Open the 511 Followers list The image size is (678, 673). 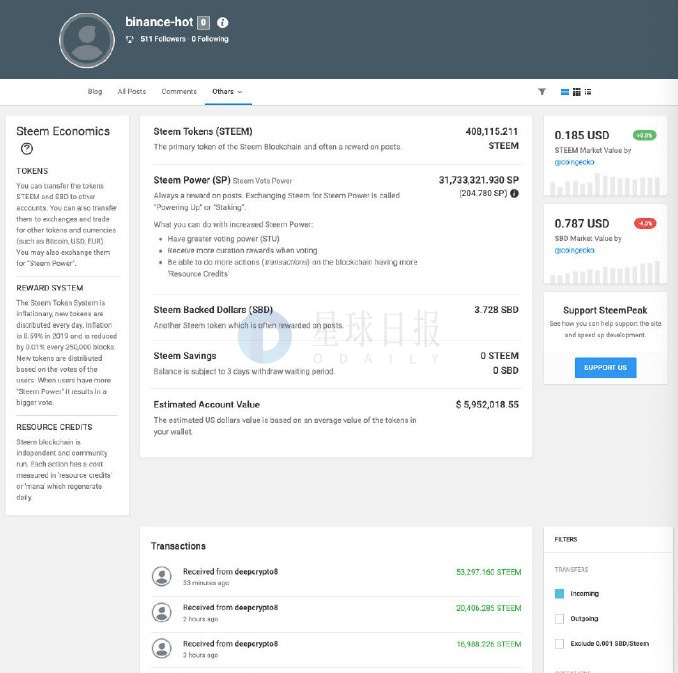(163, 39)
